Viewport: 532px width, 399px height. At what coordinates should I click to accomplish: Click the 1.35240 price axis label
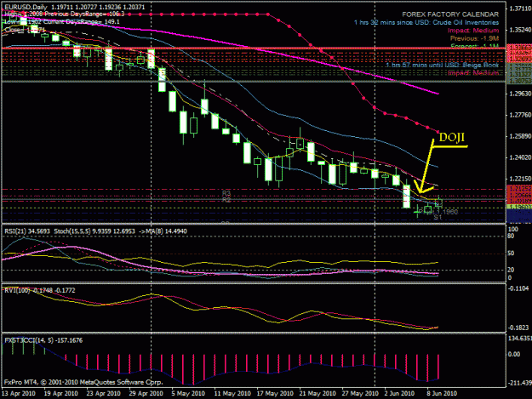point(520,30)
